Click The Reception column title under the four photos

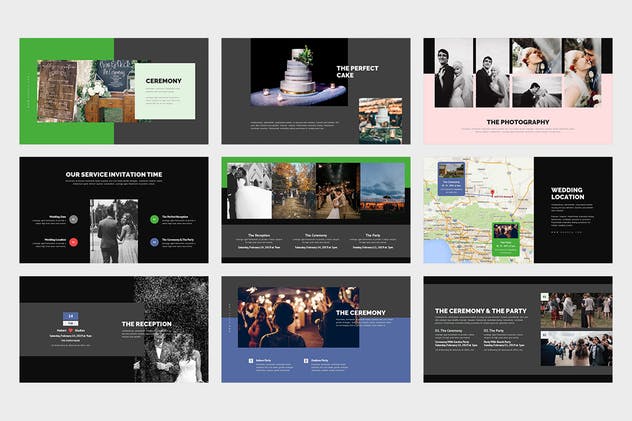coord(259,235)
